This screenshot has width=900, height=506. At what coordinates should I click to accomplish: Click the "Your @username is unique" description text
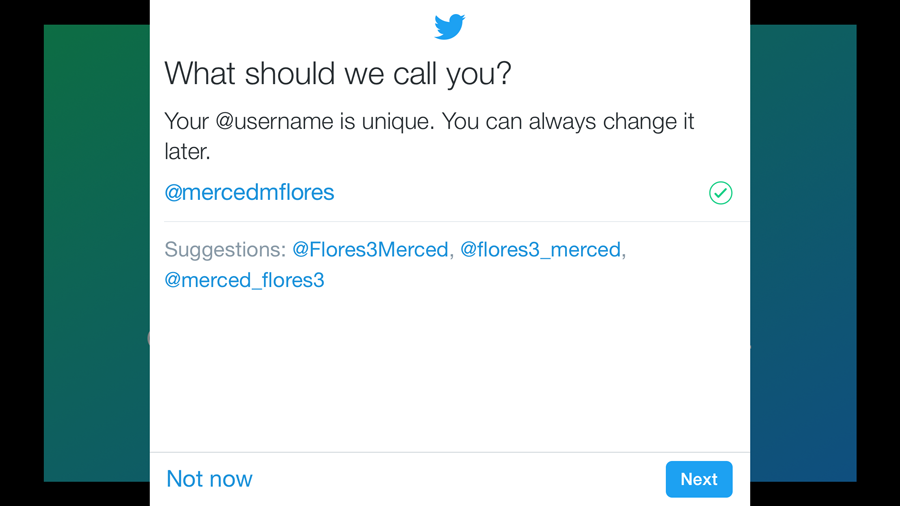[x=429, y=136]
